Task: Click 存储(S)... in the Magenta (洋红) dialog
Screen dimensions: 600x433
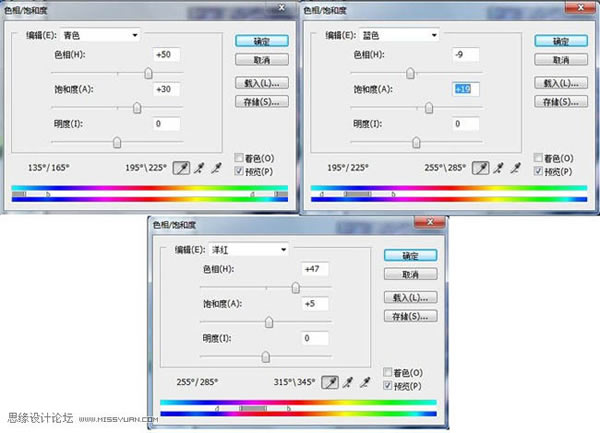Action: [411, 316]
